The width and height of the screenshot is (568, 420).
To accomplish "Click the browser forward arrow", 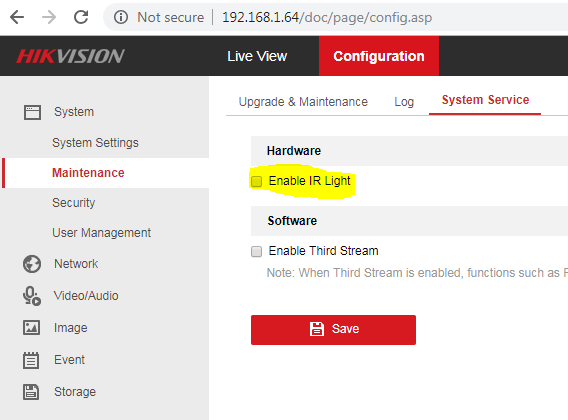I will click(x=49, y=17).
